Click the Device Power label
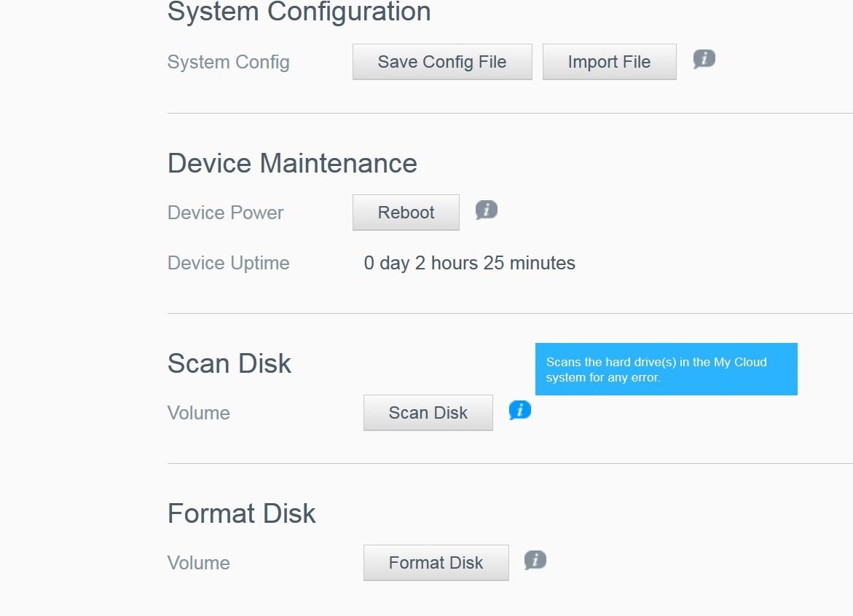 point(225,213)
